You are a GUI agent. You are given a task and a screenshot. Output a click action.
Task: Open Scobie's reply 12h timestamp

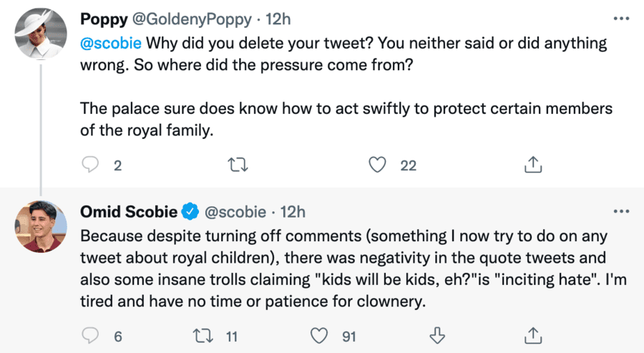click(x=294, y=211)
